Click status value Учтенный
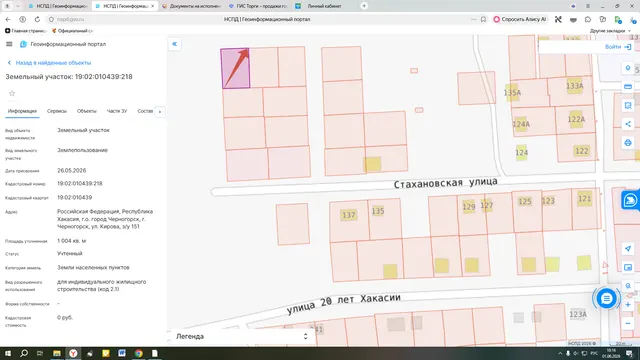640x360 pixels. [70, 253]
